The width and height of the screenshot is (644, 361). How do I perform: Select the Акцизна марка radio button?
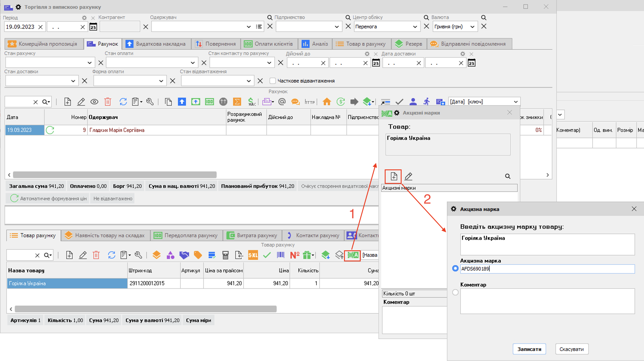click(455, 268)
